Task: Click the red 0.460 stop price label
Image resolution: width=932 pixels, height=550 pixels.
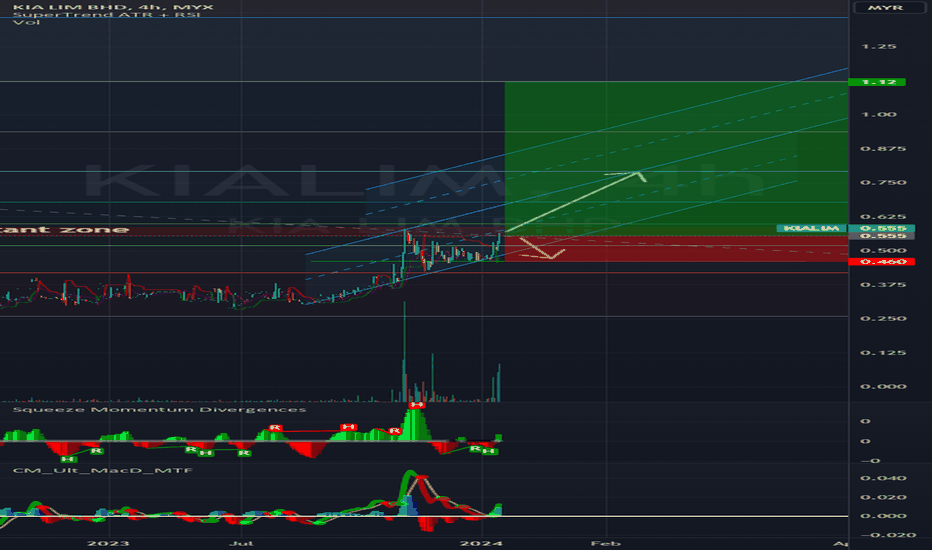Action: coord(881,262)
